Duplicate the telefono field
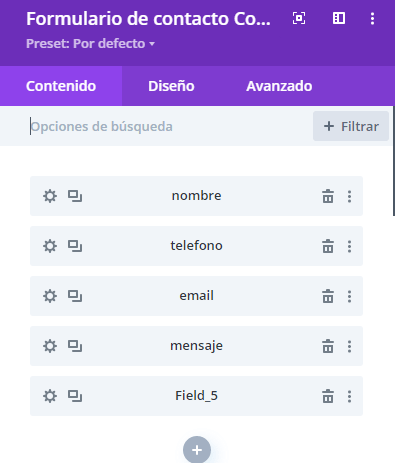This screenshot has width=395, height=463. [x=75, y=246]
